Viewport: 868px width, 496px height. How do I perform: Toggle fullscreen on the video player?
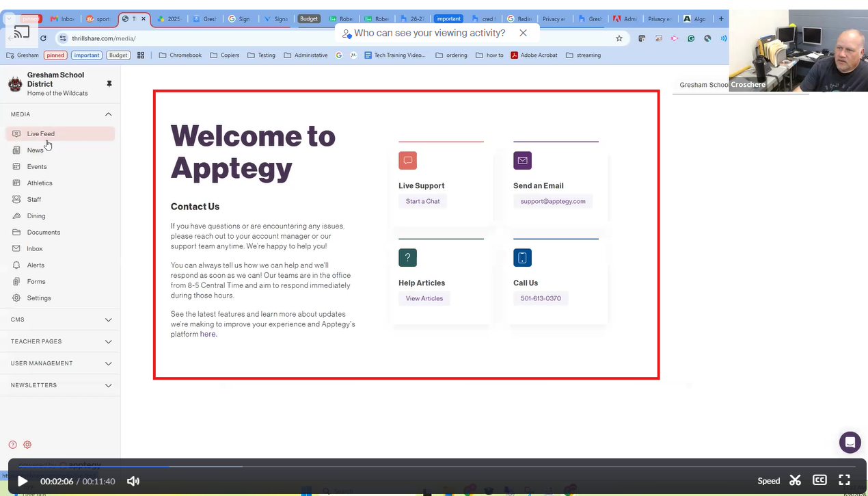coord(844,480)
